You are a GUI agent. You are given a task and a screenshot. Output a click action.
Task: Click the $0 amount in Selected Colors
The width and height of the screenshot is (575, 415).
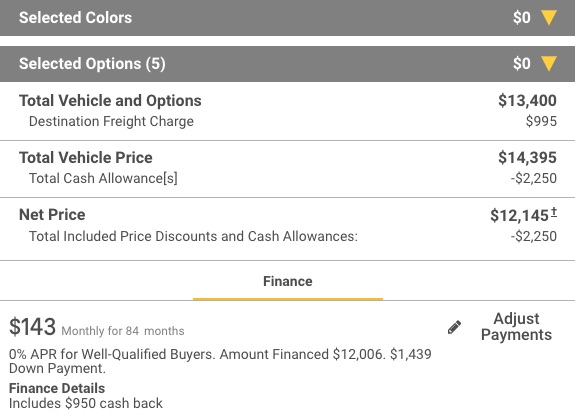[x=522, y=18]
